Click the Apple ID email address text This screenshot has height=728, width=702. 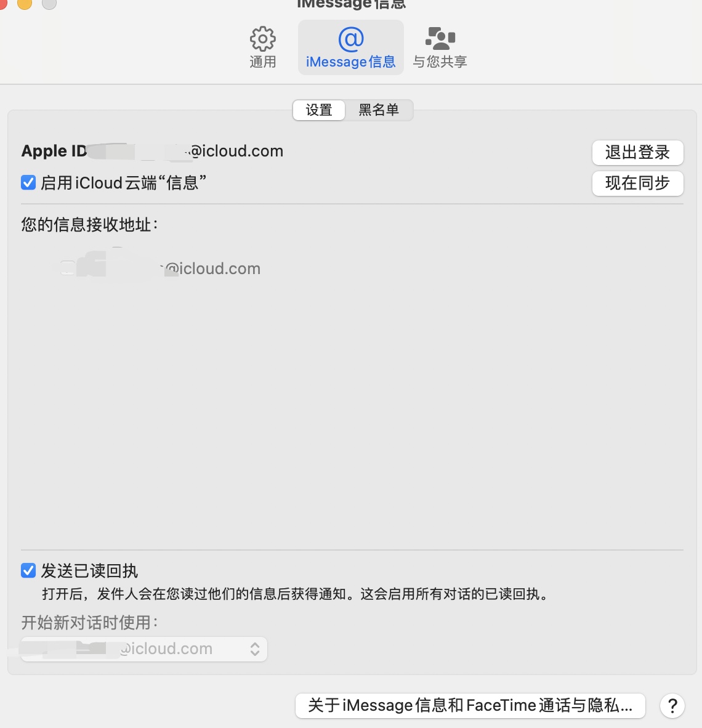(186, 151)
